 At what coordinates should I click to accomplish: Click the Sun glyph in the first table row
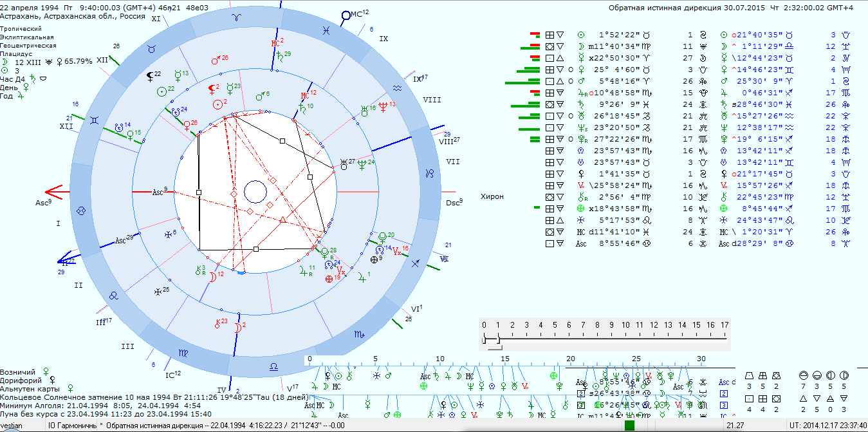(x=581, y=35)
